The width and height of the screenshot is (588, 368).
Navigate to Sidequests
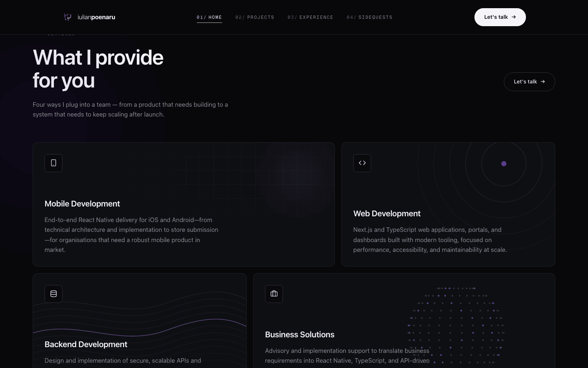click(x=370, y=17)
